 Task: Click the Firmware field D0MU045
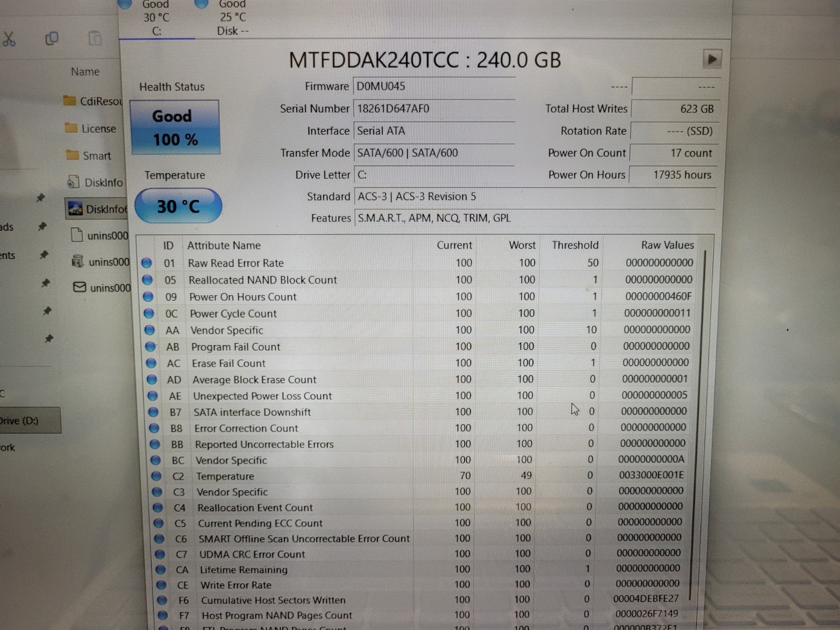(434, 87)
